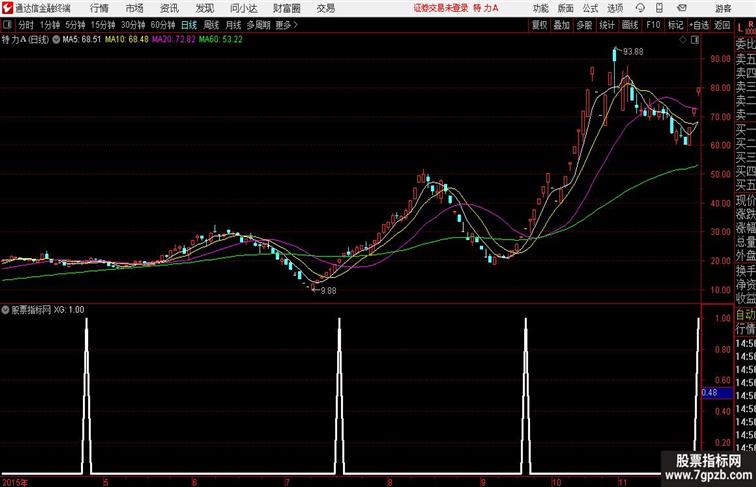The height and width of the screenshot is (487, 756).
Task: Click the 复权 toolbar button
Action: click(540, 25)
